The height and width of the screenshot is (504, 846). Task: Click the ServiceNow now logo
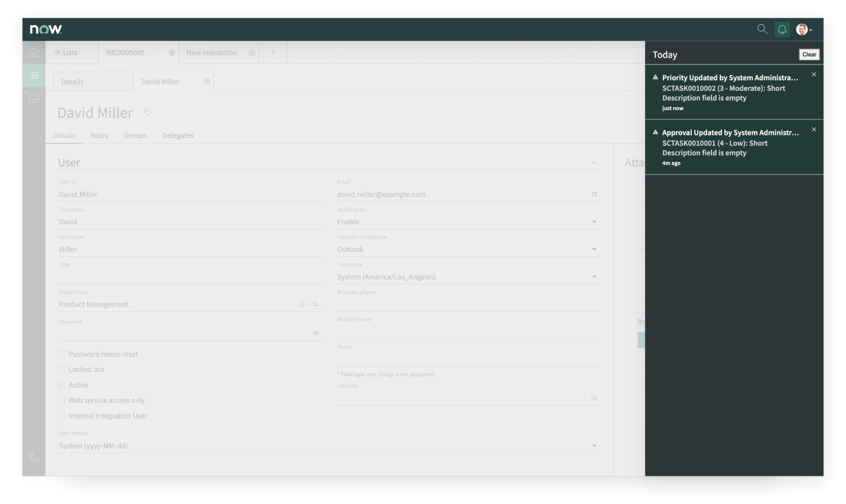click(x=46, y=29)
